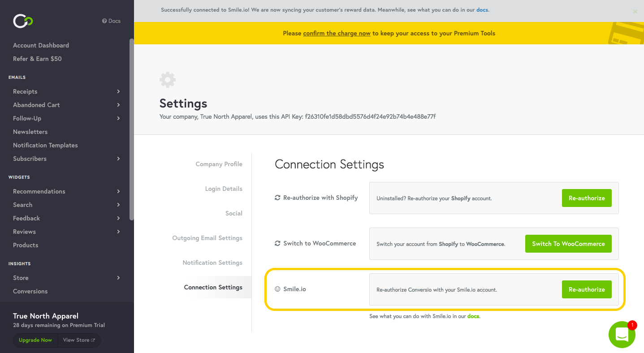Viewport: 644px width, 353px height.
Task: Select the Login Details tab
Action: click(224, 189)
